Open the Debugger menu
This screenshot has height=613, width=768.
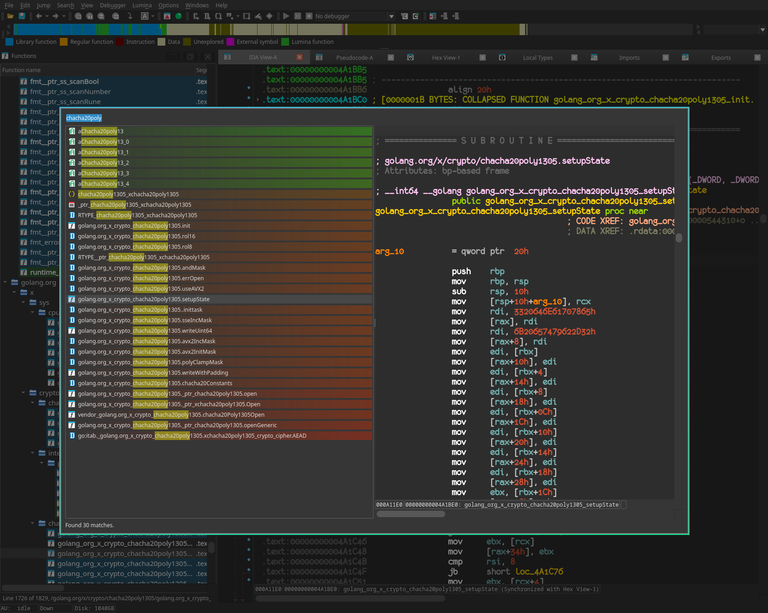click(113, 5)
